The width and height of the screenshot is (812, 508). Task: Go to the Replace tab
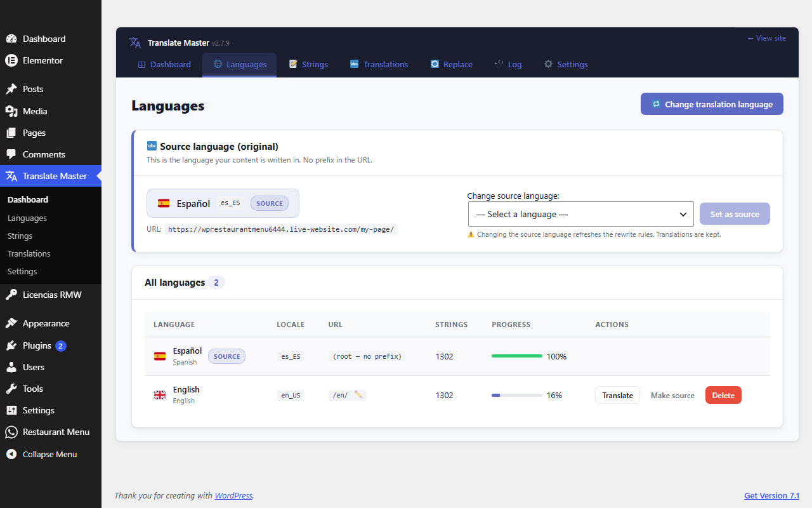pos(452,64)
